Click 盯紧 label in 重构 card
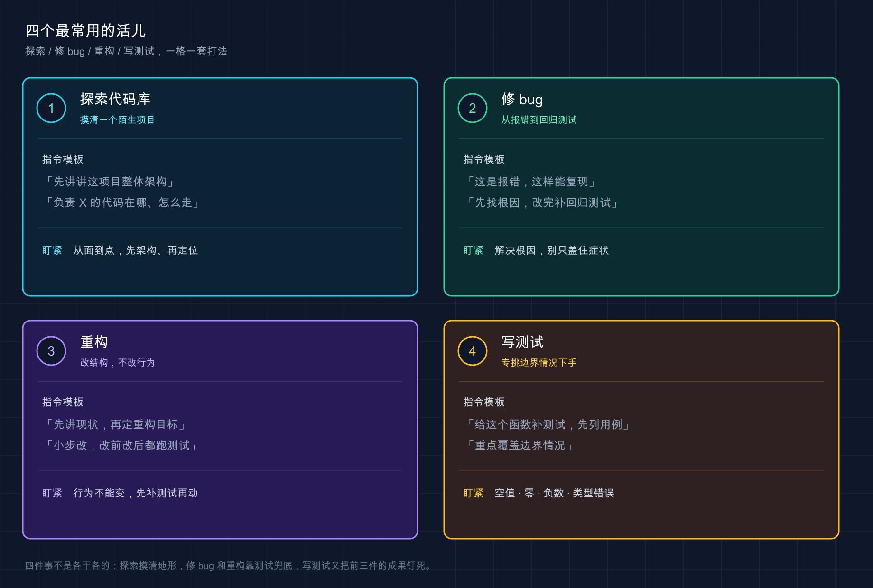This screenshot has width=873, height=588. [x=52, y=493]
